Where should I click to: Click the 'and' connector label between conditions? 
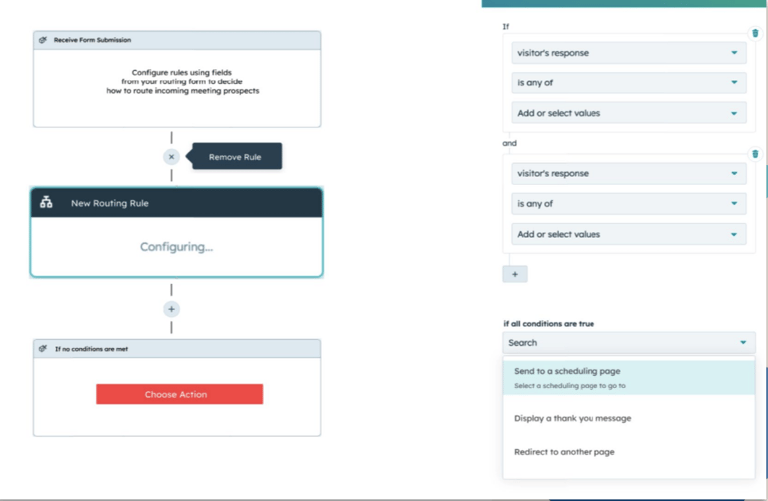point(509,143)
